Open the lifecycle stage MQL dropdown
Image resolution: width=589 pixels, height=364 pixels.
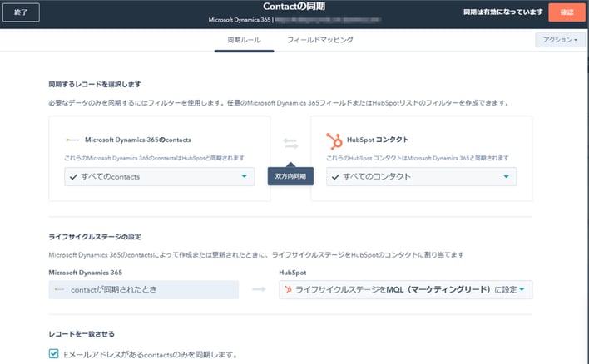405,289
